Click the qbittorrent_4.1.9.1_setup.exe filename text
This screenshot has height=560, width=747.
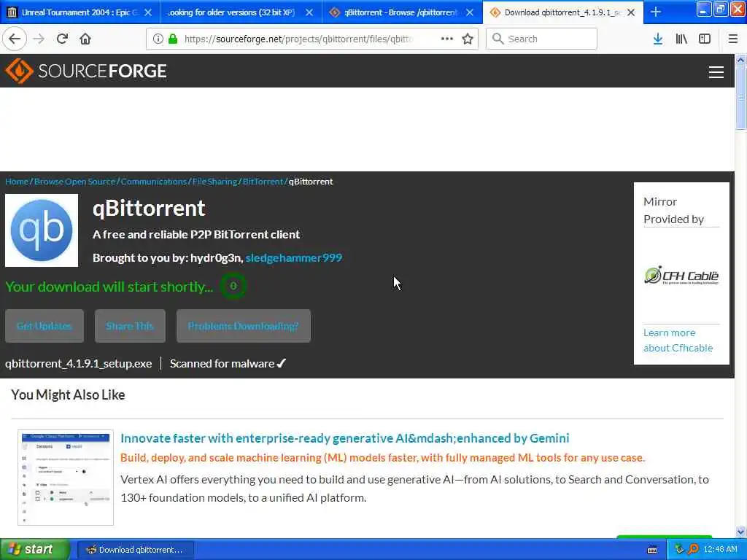(x=79, y=363)
